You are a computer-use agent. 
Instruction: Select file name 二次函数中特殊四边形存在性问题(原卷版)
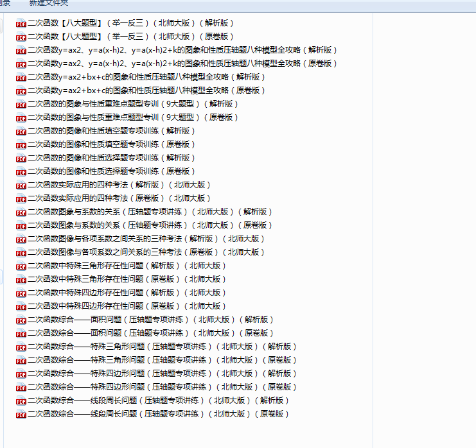tap(127, 306)
